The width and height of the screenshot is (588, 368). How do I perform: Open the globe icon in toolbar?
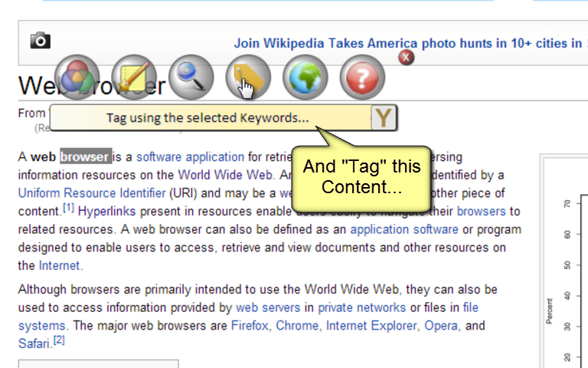pyautogui.click(x=305, y=77)
